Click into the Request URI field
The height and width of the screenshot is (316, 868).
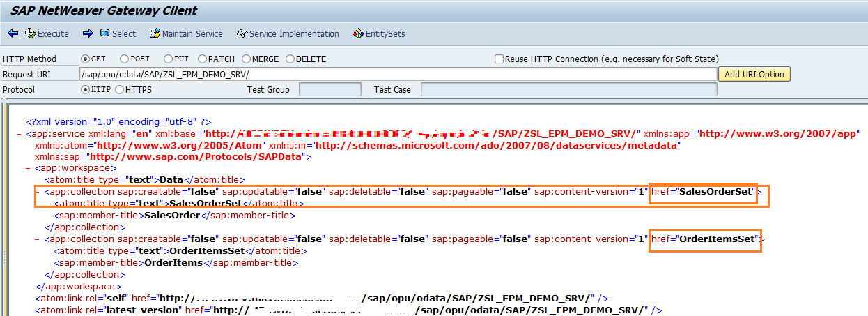[398, 74]
